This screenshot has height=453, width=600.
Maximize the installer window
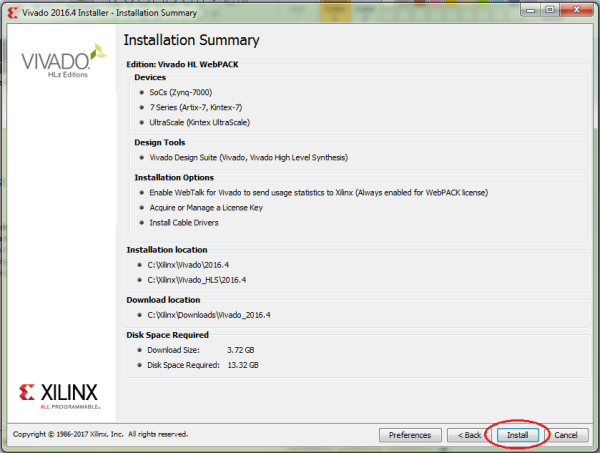pos(549,10)
